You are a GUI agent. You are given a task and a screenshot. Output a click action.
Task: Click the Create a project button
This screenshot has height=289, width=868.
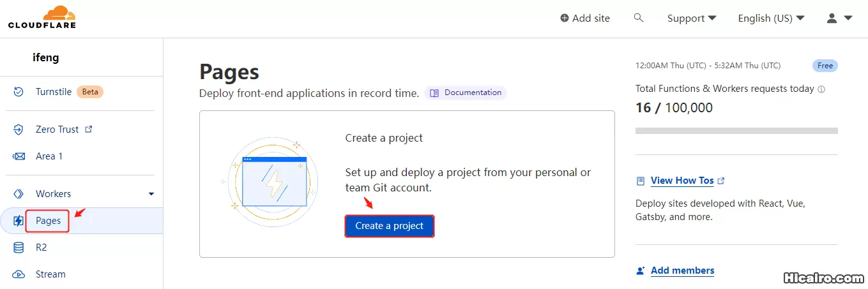pyautogui.click(x=390, y=226)
